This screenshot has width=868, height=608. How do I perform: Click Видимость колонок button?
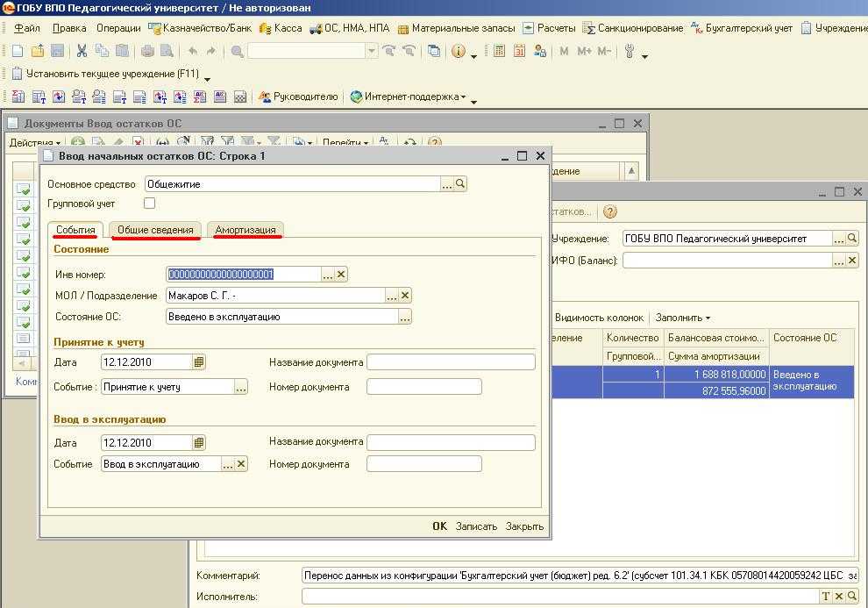tap(600, 318)
